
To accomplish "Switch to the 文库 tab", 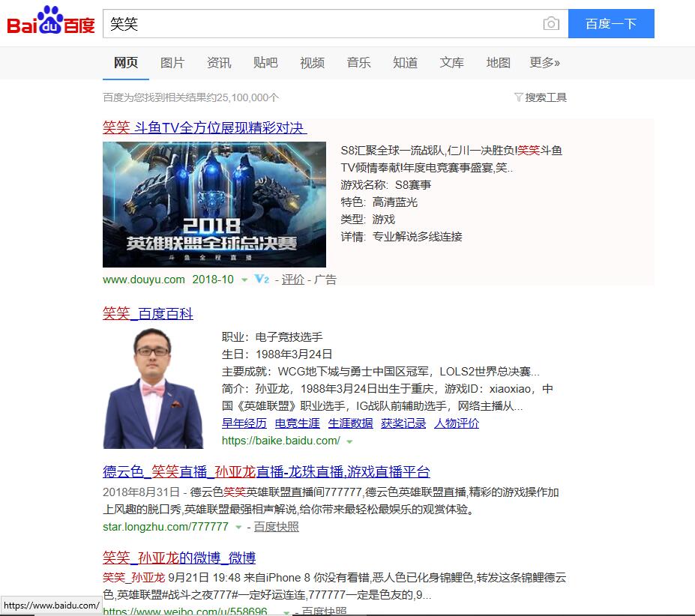I will [x=451, y=63].
